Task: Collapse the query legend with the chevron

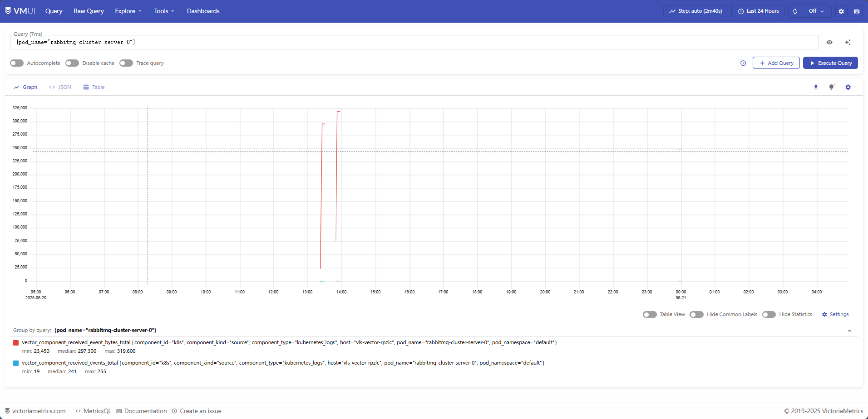Action: (x=849, y=330)
